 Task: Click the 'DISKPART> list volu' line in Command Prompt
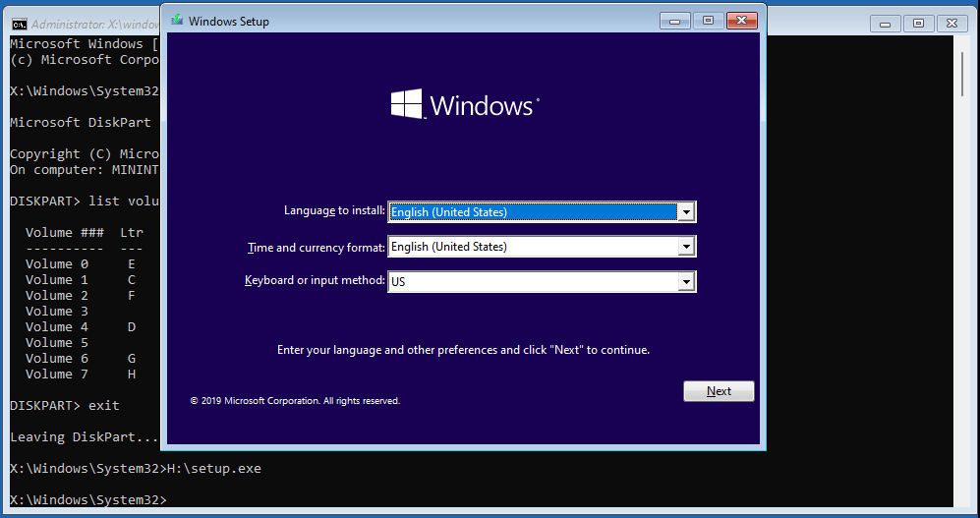tap(85, 201)
